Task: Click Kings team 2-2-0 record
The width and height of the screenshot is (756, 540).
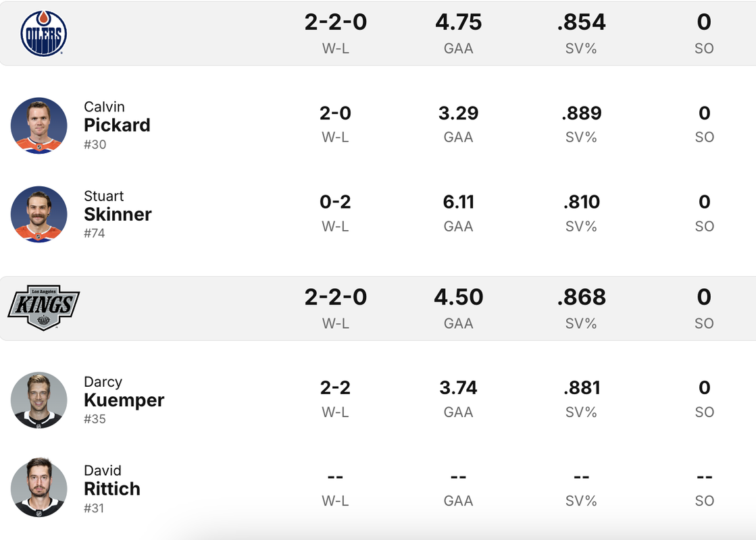Action: coord(335,297)
